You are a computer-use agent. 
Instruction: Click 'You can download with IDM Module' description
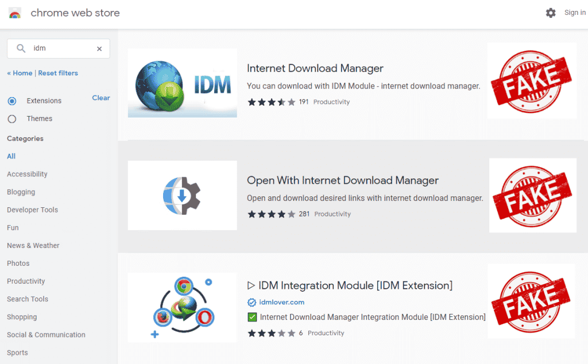click(363, 86)
